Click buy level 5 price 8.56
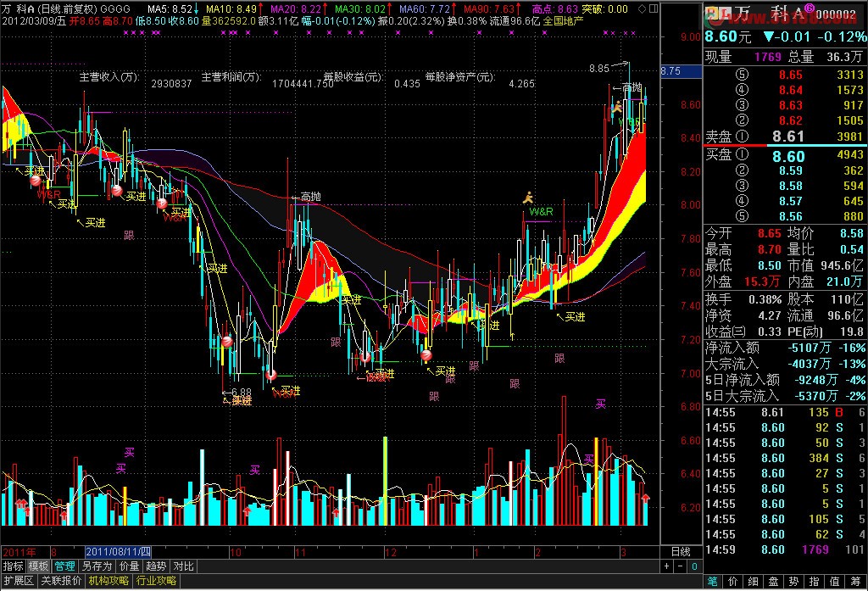The width and height of the screenshot is (868, 591). point(791,216)
